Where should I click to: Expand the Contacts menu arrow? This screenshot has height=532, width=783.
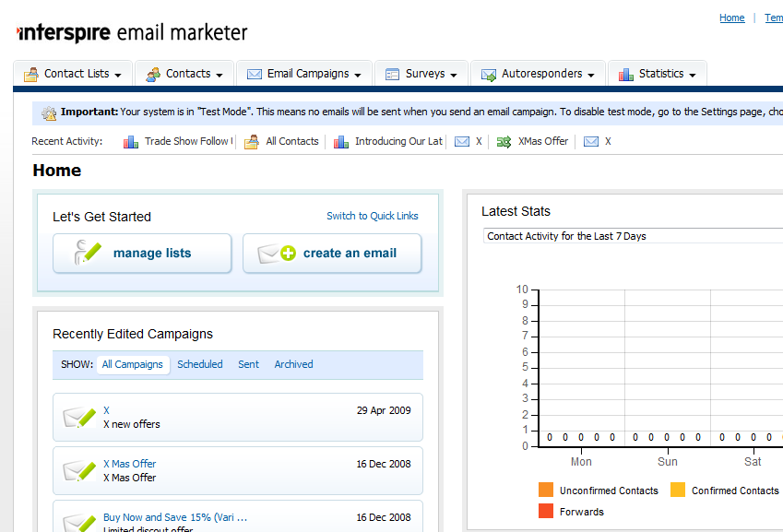pos(219,76)
